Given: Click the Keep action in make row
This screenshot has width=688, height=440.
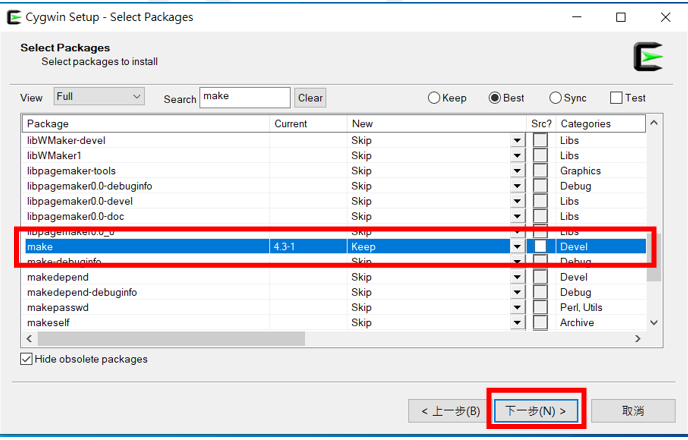Looking at the screenshot, I should tap(363, 247).
